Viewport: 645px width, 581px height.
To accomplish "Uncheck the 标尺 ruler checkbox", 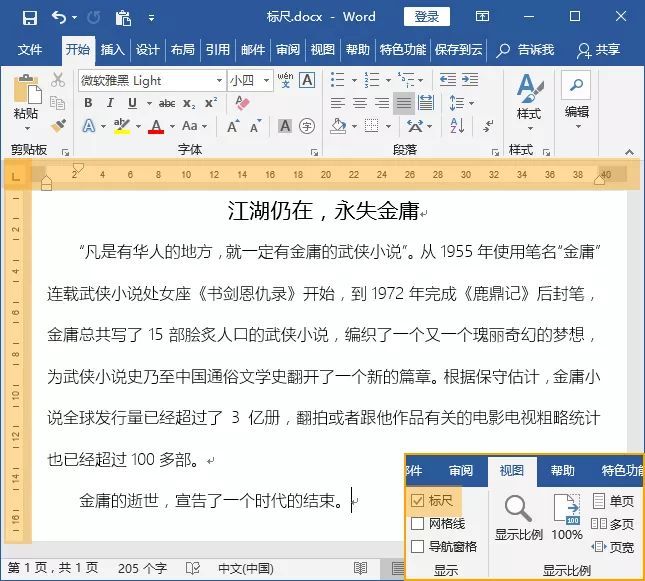I will tap(417, 500).
